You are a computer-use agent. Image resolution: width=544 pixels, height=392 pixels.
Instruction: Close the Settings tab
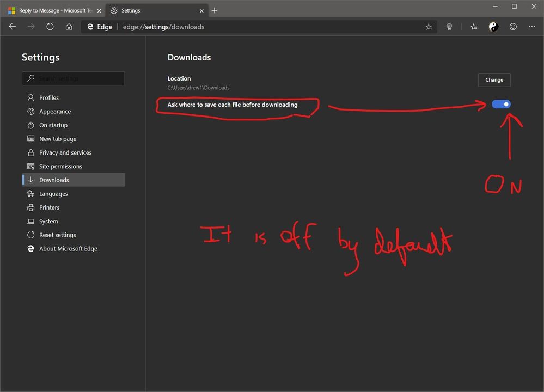tap(201, 11)
